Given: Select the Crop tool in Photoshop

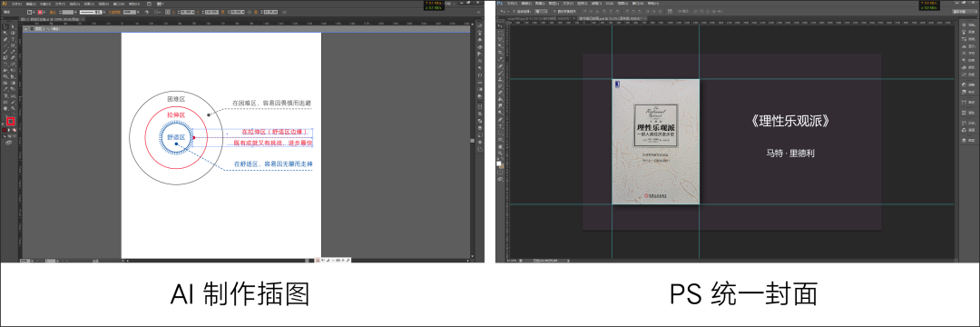Looking at the screenshot, I should pos(500,52).
